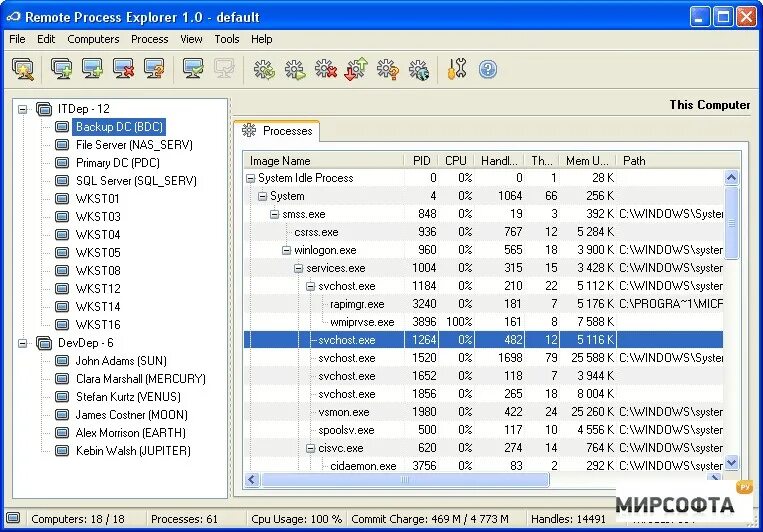Click the add computer group icon
Image resolution: width=763 pixels, height=532 pixels.
pos(62,69)
